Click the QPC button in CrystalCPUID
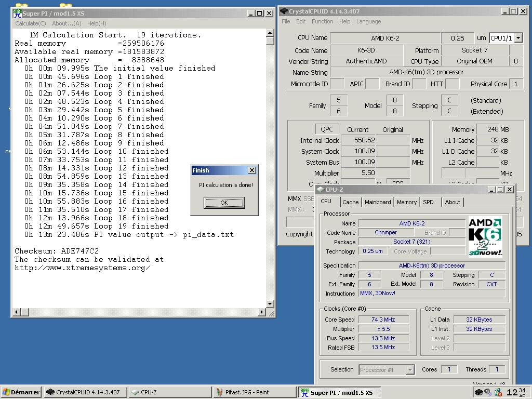Image resolution: width=532 pixels, height=399 pixels. [x=327, y=129]
